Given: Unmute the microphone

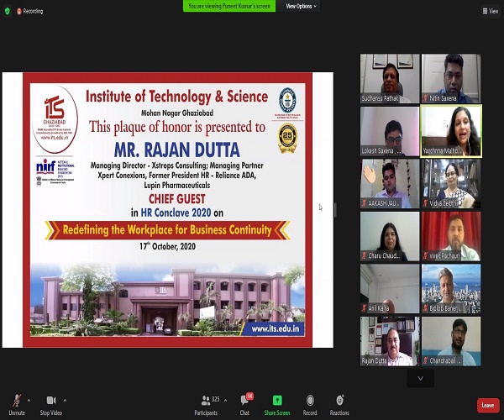Looking at the screenshot, I should [x=17, y=405].
